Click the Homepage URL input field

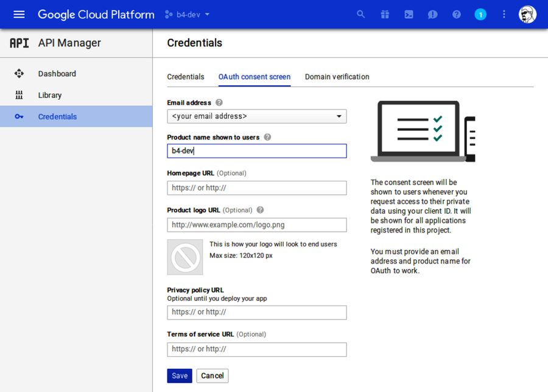pos(256,187)
